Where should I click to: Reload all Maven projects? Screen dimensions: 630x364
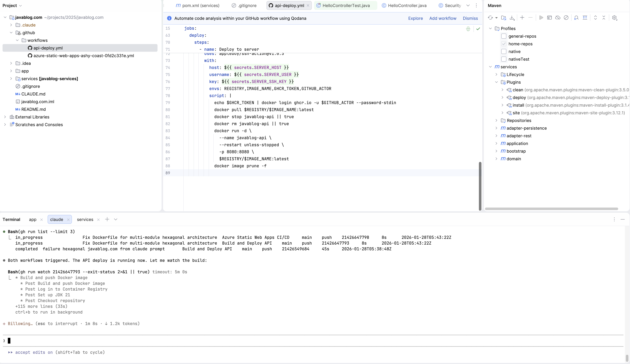[491, 18]
